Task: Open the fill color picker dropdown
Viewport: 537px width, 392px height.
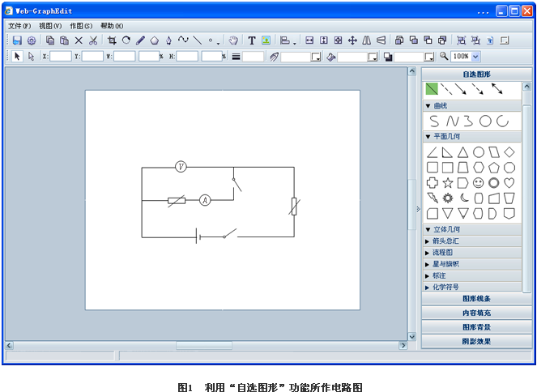Action: 373,57
